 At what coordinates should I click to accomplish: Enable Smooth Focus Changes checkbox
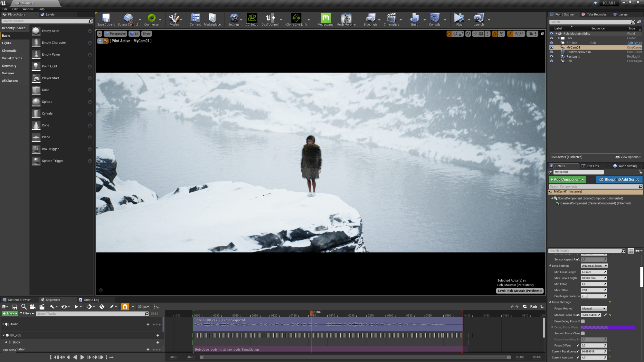583,333
